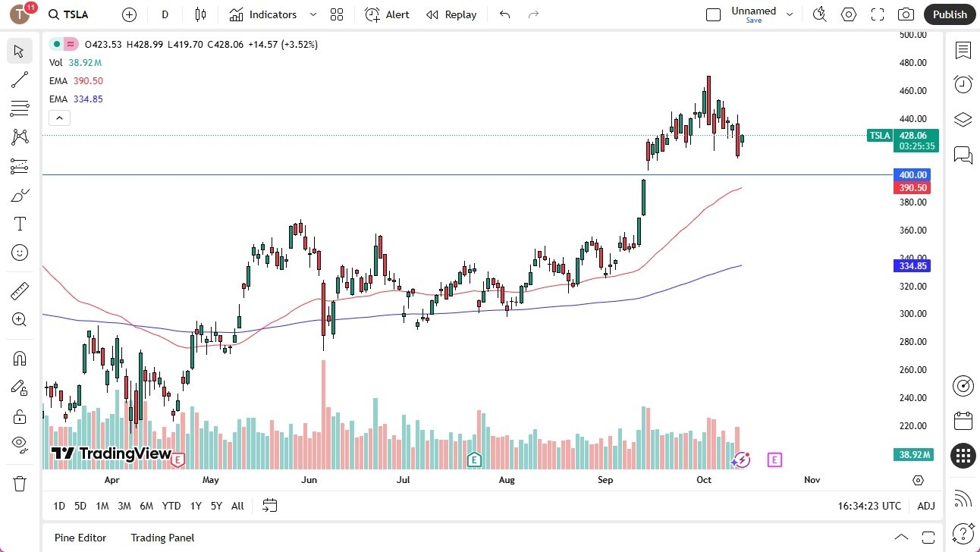Image resolution: width=980 pixels, height=552 pixels.
Task: Expand the Indicators dropdown arrow
Action: tap(312, 14)
